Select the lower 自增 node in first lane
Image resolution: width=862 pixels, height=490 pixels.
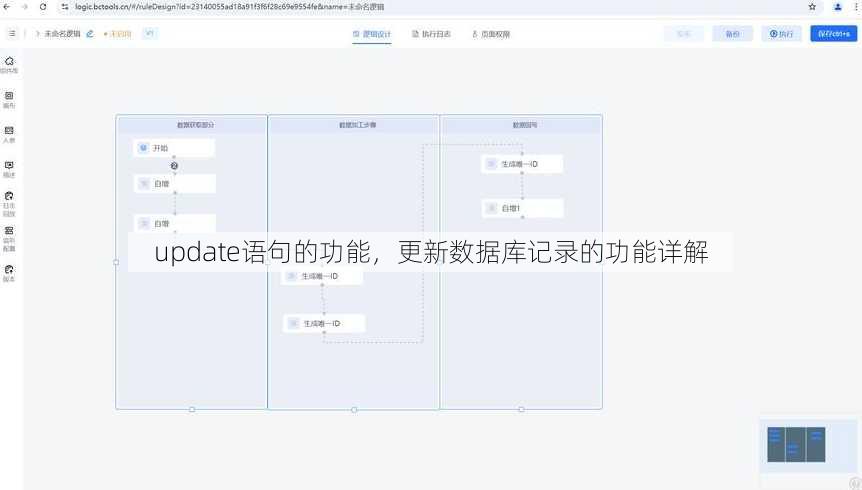[x=175, y=223]
